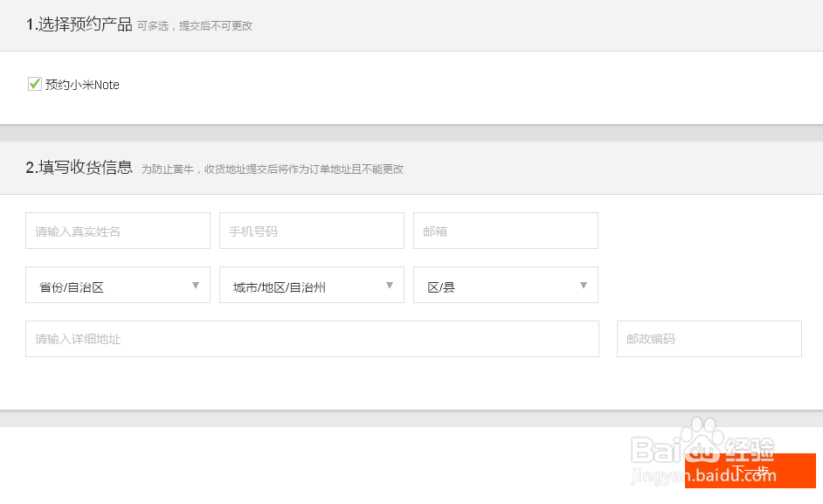
Task: Click the orange 下一步 next button
Action: [x=750, y=471]
